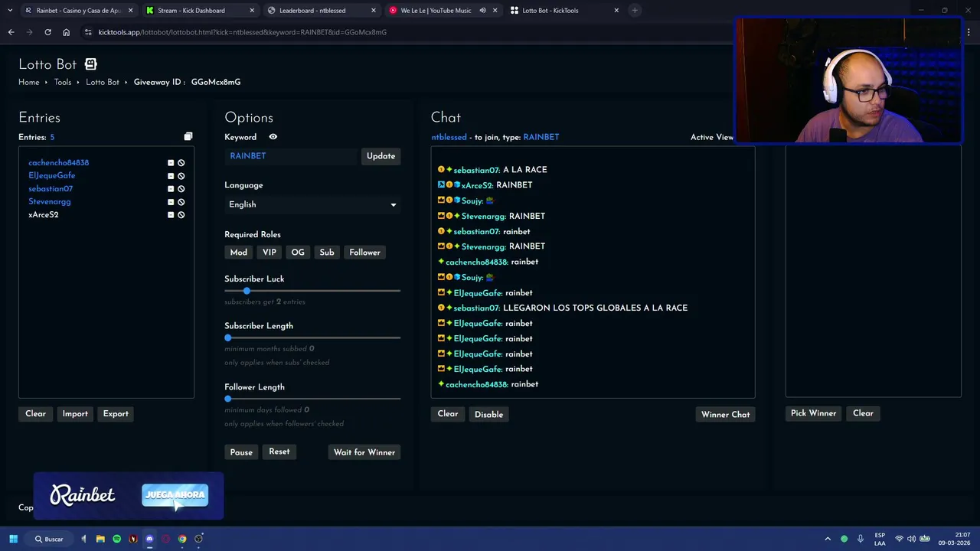Open Chrome from the taskbar
Screen dimensions: 980x551
point(182,539)
